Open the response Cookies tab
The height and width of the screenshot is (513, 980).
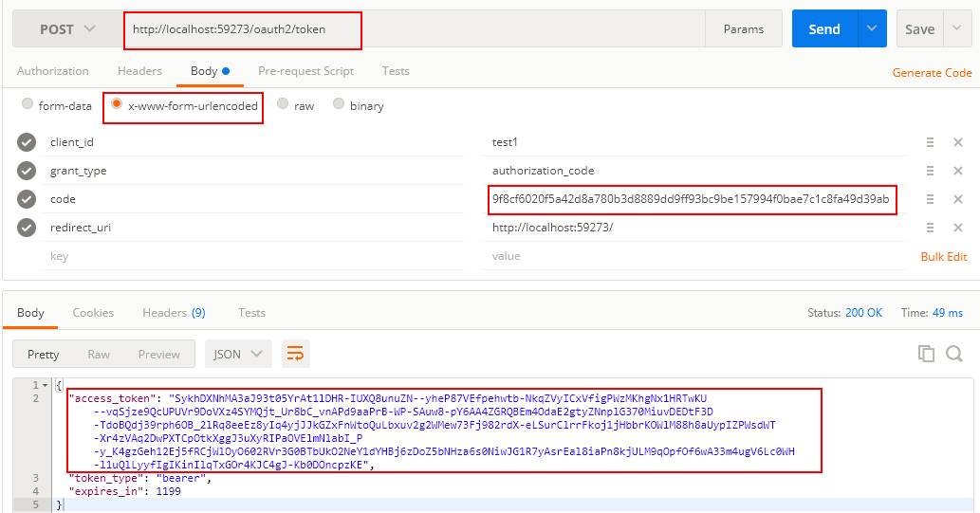click(x=93, y=312)
